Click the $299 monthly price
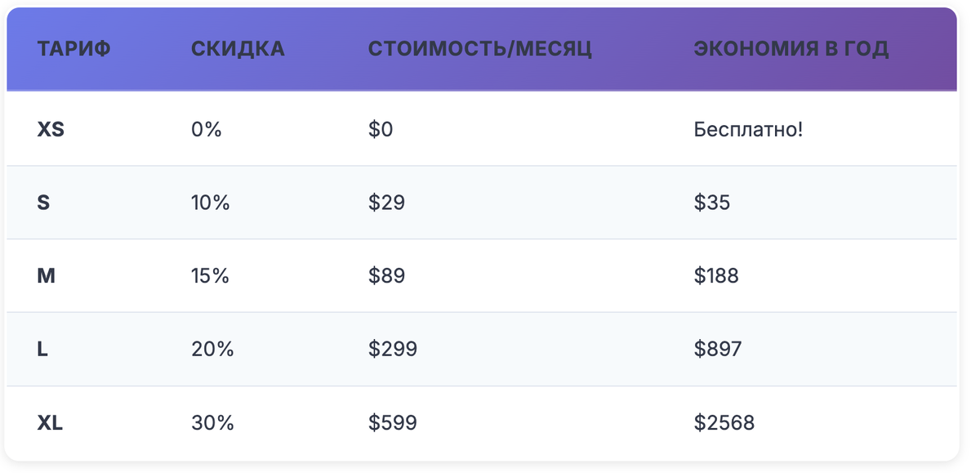This screenshot has width=980, height=473. [393, 350]
